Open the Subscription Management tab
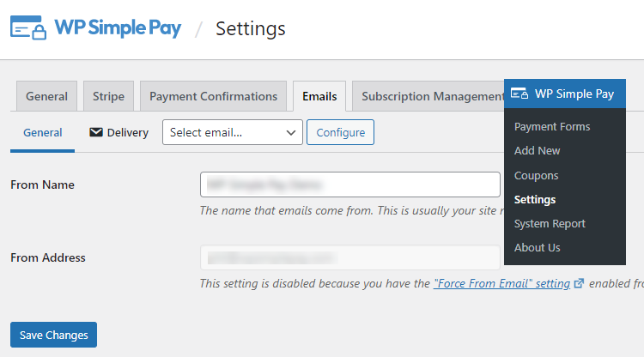 429,96
